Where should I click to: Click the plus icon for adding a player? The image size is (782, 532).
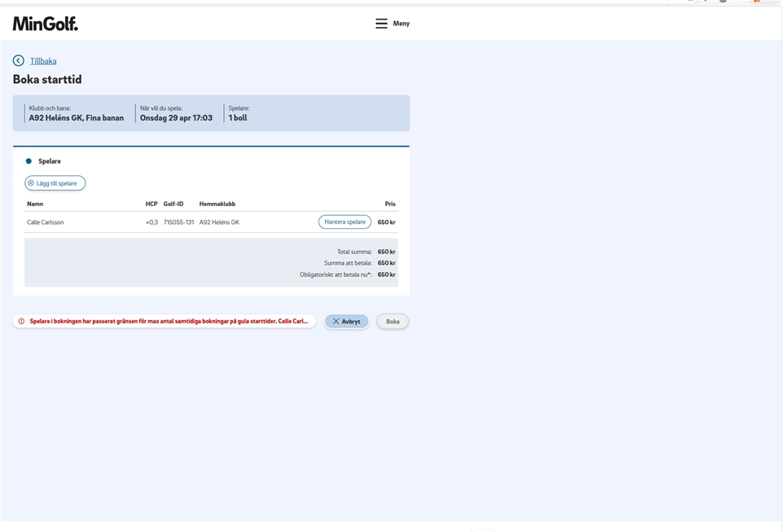click(x=31, y=183)
